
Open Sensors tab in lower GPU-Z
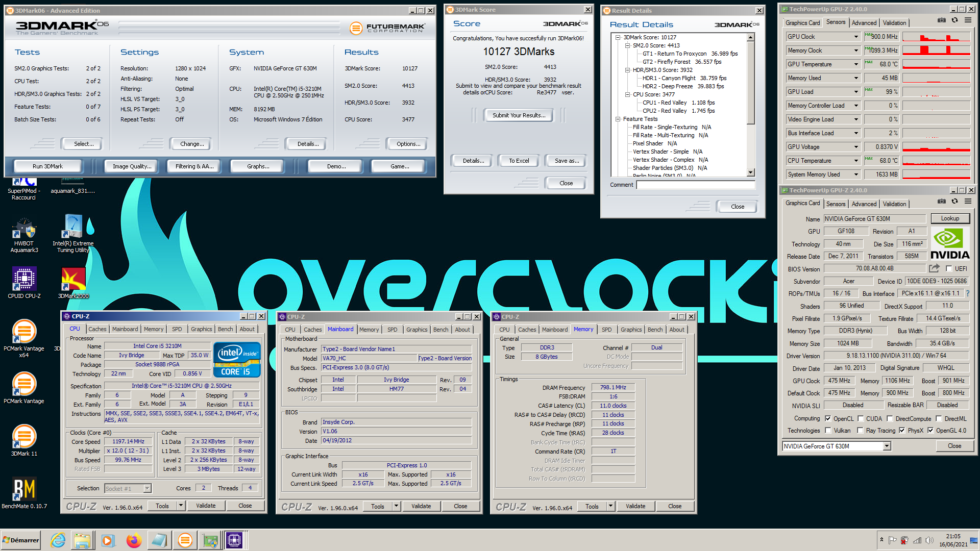tap(836, 204)
